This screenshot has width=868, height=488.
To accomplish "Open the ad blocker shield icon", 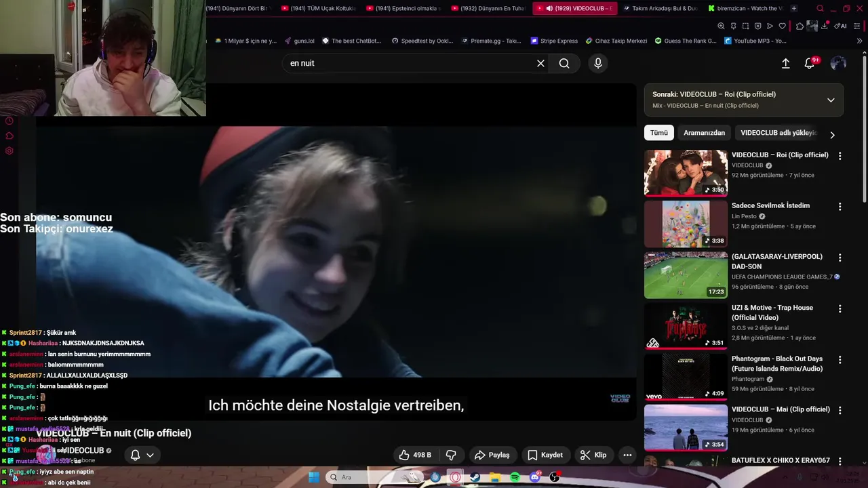I will 757,26.
